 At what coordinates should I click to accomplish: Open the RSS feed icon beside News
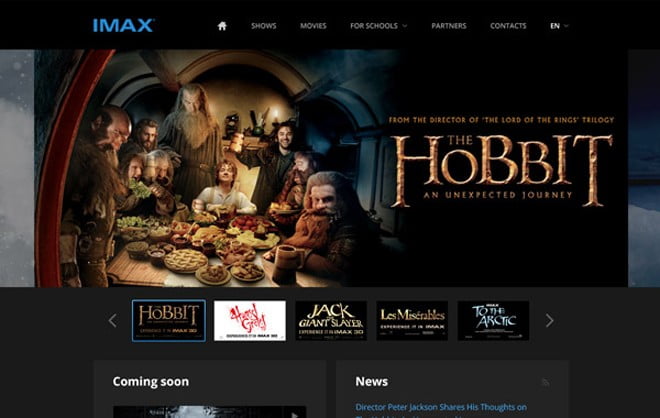tap(545, 382)
